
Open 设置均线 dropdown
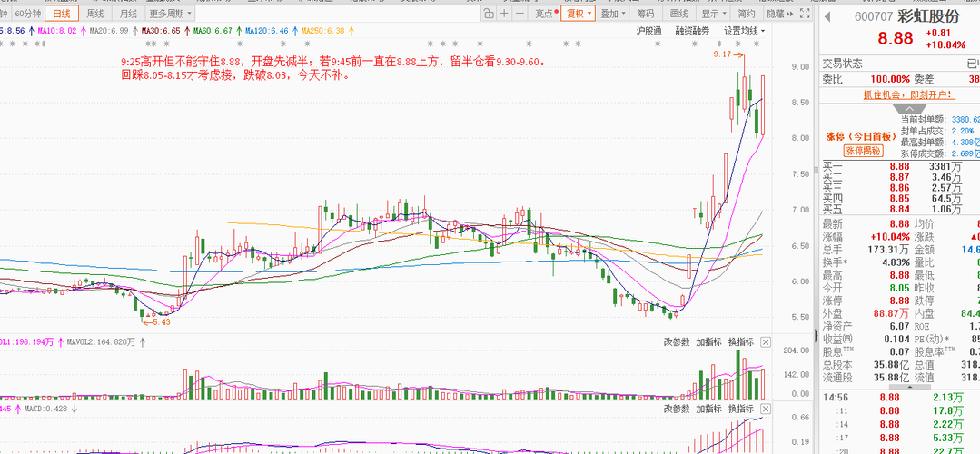(x=745, y=31)
